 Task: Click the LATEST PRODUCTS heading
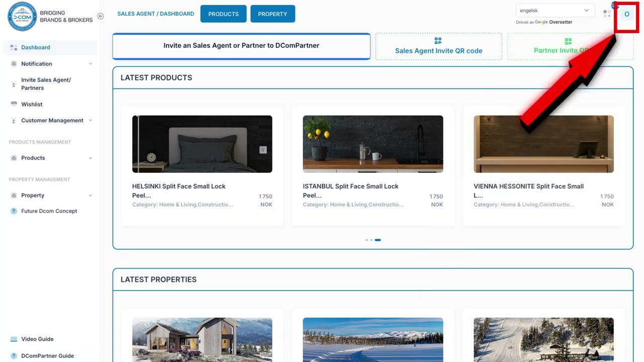[156, 78]
